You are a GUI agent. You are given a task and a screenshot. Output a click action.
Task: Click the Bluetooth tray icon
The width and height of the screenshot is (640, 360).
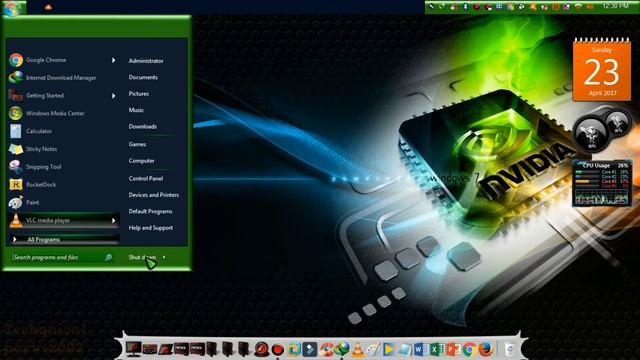[x=465, y=7]
